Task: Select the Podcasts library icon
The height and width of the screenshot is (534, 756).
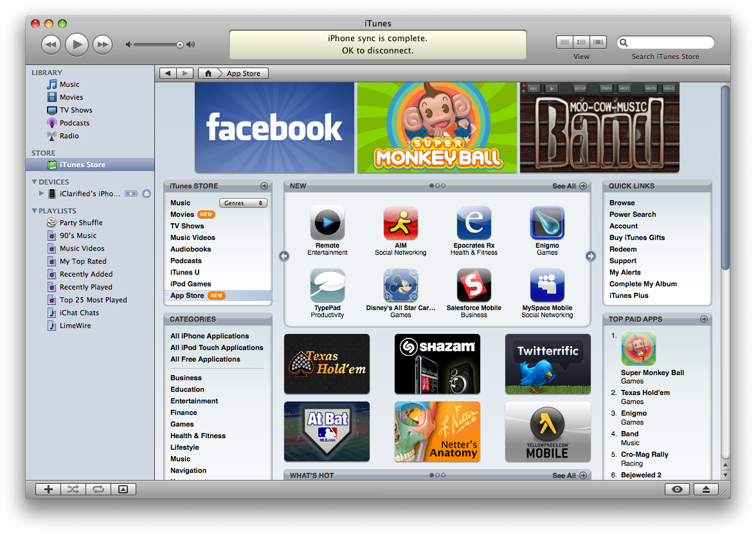Action: [51, 123]
